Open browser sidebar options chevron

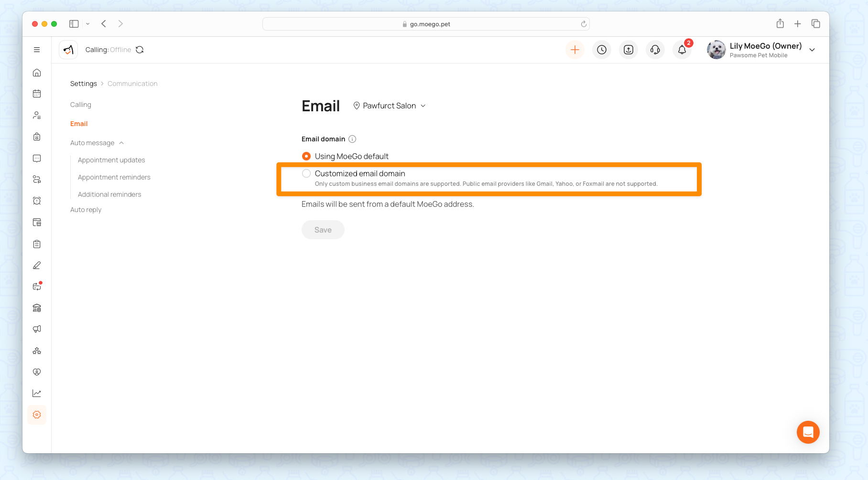click(x=88, y=24)
